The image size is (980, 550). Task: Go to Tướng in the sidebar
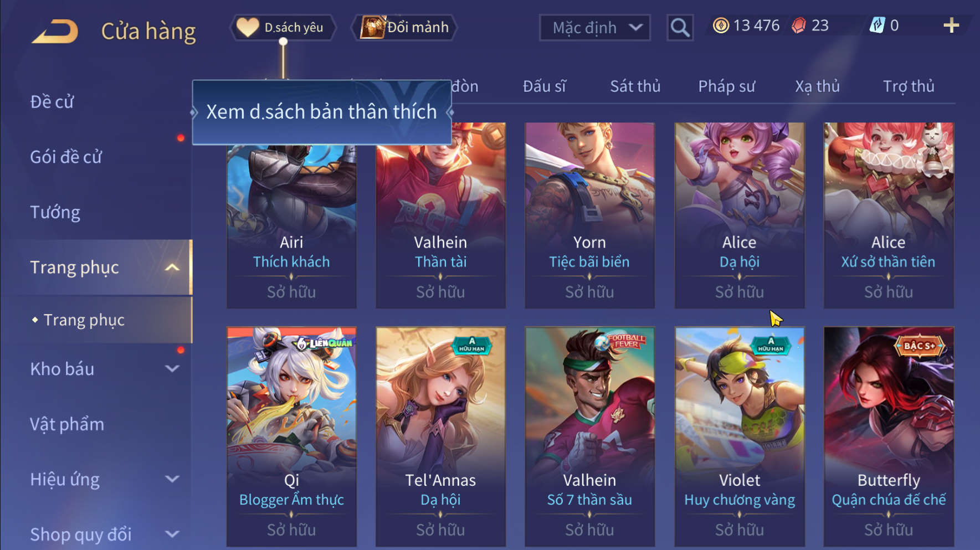point(55,213)
